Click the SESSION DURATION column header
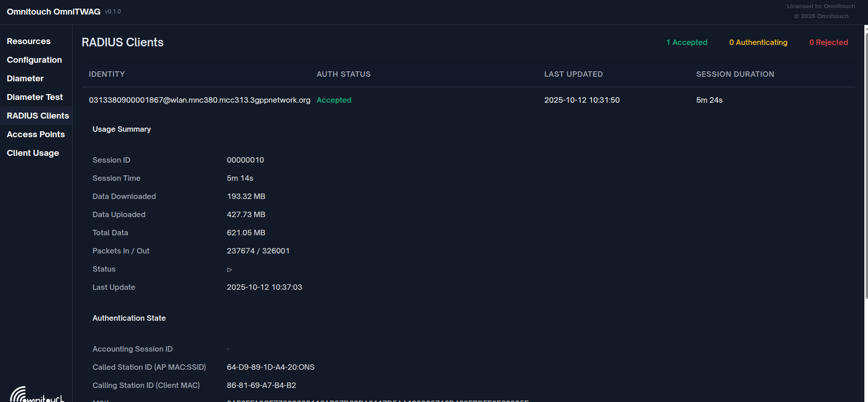Screen dimensions: 868x402 tap(735, 74)
